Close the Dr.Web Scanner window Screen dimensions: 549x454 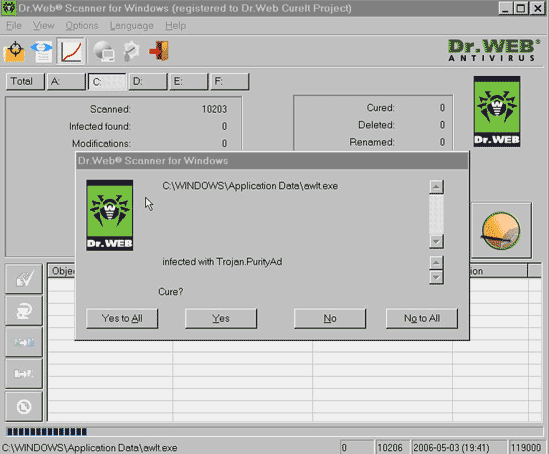click(x=537, y=8)
